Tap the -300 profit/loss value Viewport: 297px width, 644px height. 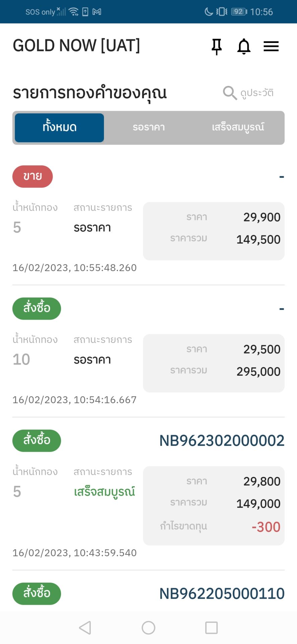[266, 527]
